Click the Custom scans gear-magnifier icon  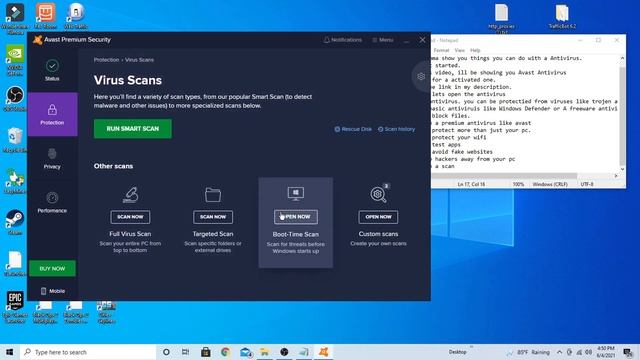coord(378,194)
